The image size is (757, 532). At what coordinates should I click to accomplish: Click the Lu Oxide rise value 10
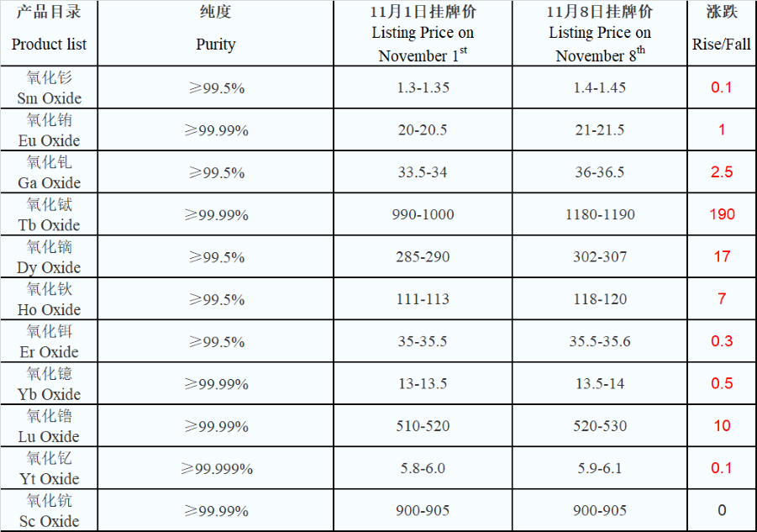pyautogui.click(x=721, y=425)
